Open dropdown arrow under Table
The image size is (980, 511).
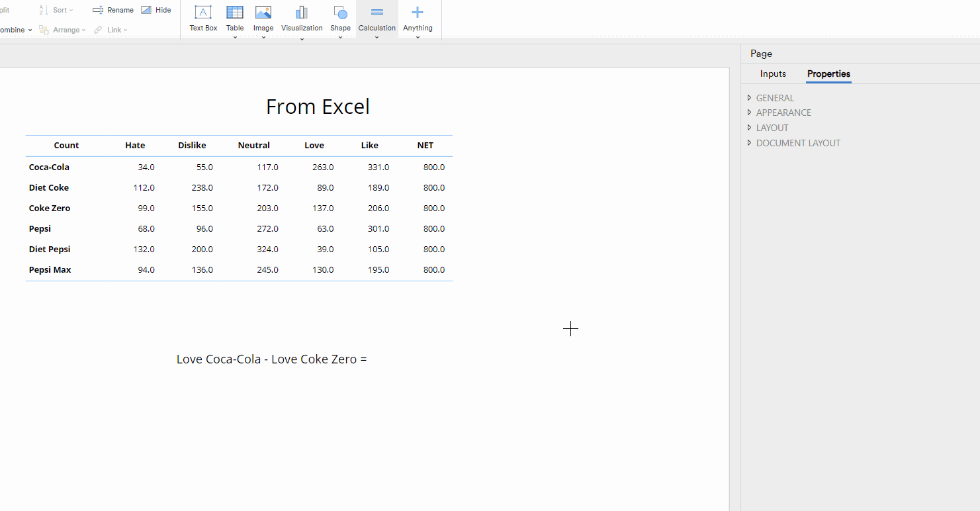[235, 38]
